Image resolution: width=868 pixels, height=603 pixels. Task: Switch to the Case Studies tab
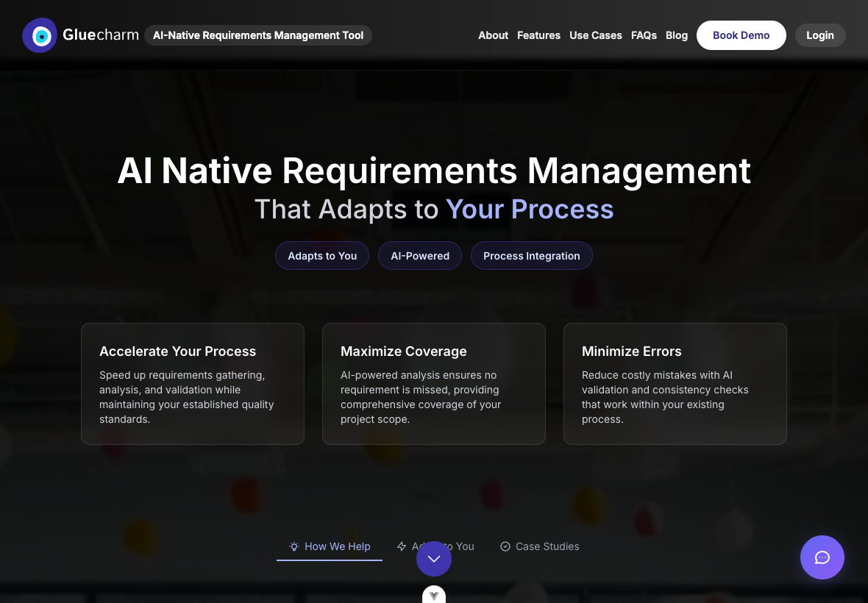[x=547, y=546]
